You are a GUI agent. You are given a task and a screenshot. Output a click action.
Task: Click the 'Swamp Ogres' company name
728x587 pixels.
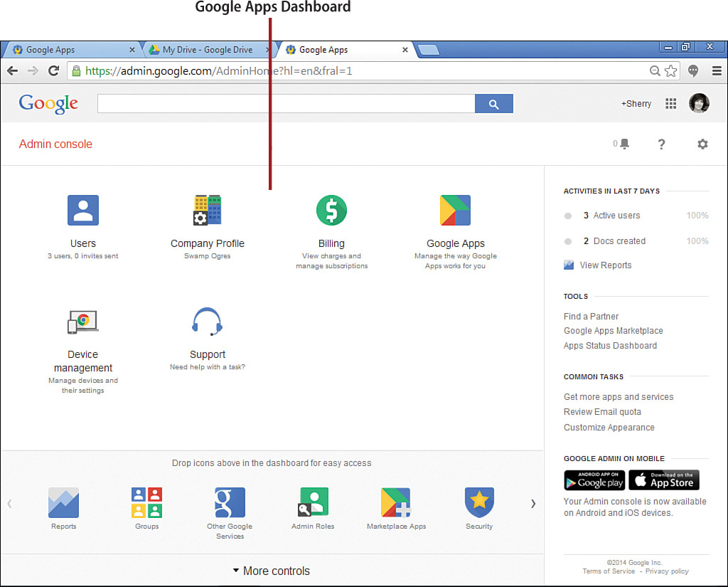[207, 255]
